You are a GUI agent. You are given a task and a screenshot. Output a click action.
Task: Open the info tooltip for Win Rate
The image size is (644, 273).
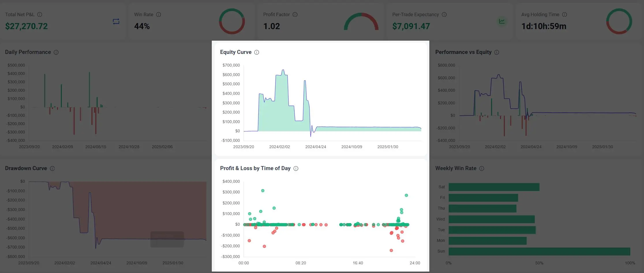(158, 14)
